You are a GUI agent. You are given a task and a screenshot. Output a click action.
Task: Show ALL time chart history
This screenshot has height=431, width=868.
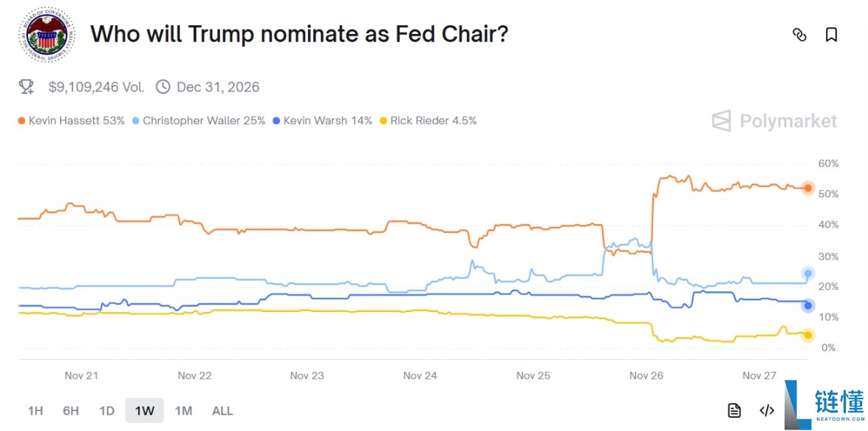[222, 411]
